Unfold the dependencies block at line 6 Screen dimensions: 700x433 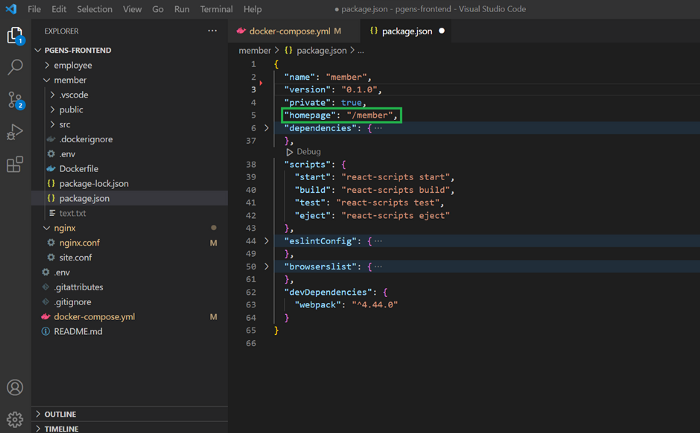click(x=267, y=128)
